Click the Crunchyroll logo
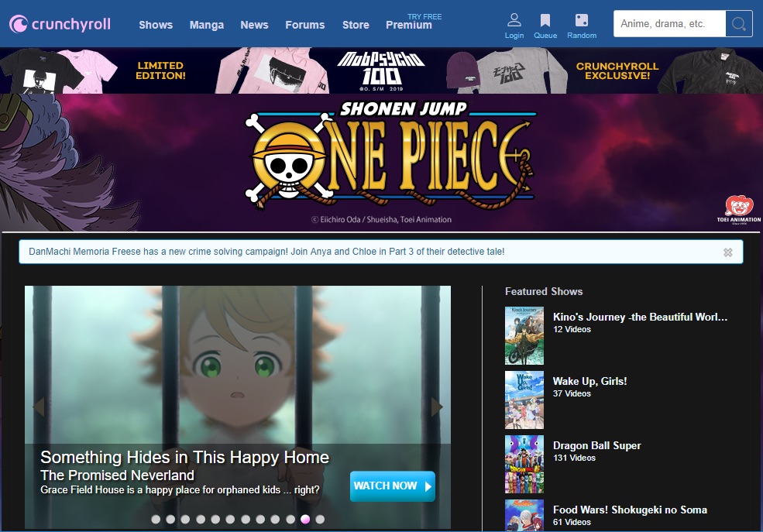Screen dimensions: 763x532 pyautogui.click(x=60, y=24)
